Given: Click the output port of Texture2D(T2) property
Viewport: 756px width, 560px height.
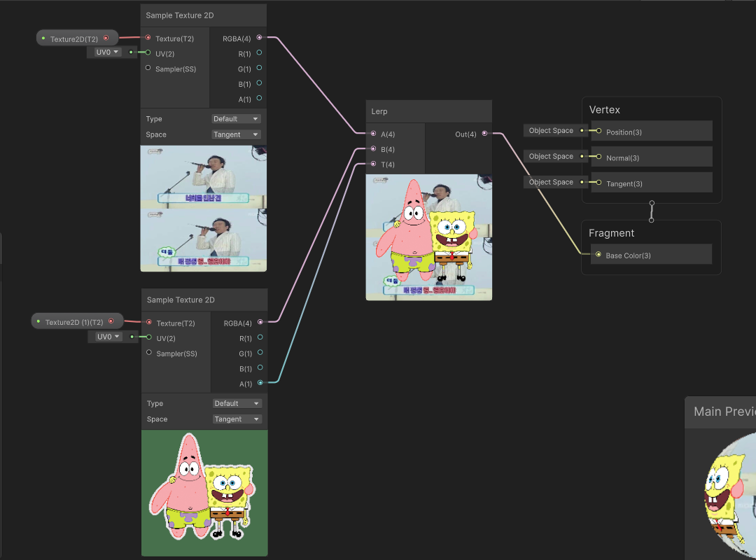Looking at the screenshot, I should click(106, 38).
